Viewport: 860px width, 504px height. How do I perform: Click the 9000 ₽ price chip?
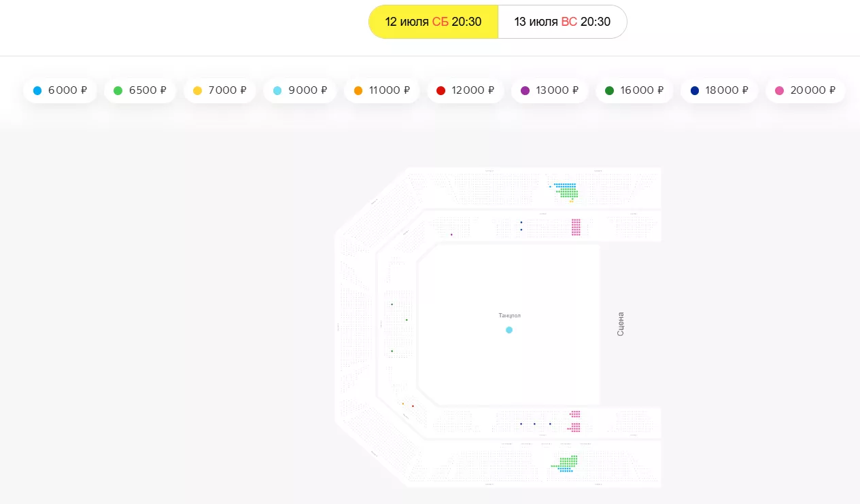pos(300,90)
